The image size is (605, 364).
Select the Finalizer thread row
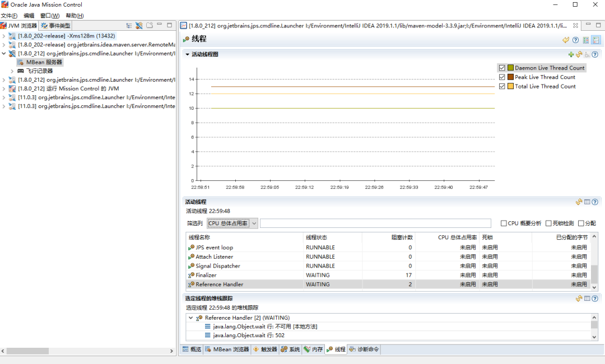tap(206, 275)
